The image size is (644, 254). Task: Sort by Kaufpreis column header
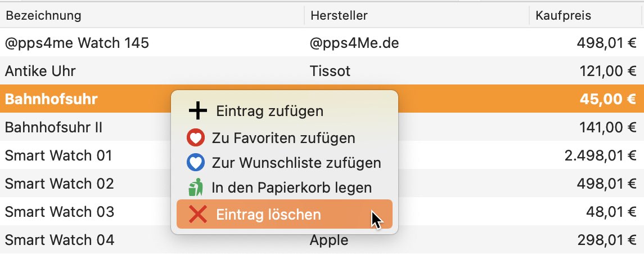click(x=563, y=16)
